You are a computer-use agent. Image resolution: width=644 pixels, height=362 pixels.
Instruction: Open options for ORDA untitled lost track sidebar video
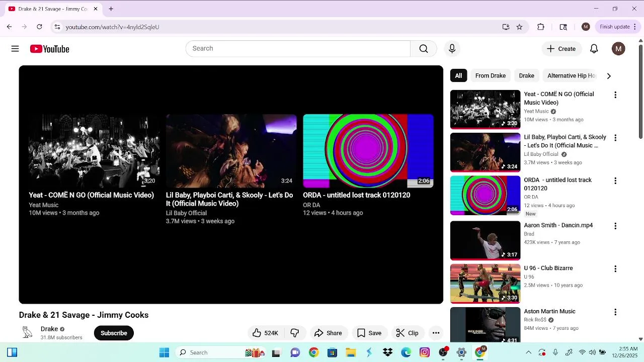click(615, 180)
